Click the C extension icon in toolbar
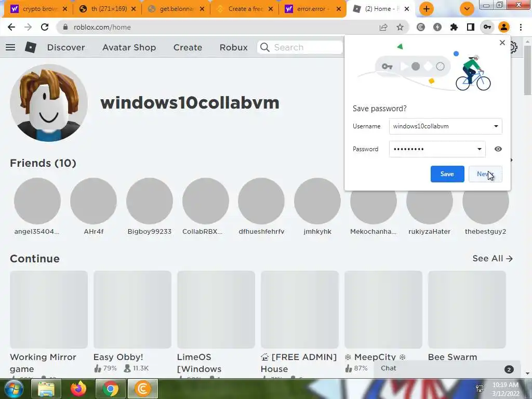 (x=421, y=27)
